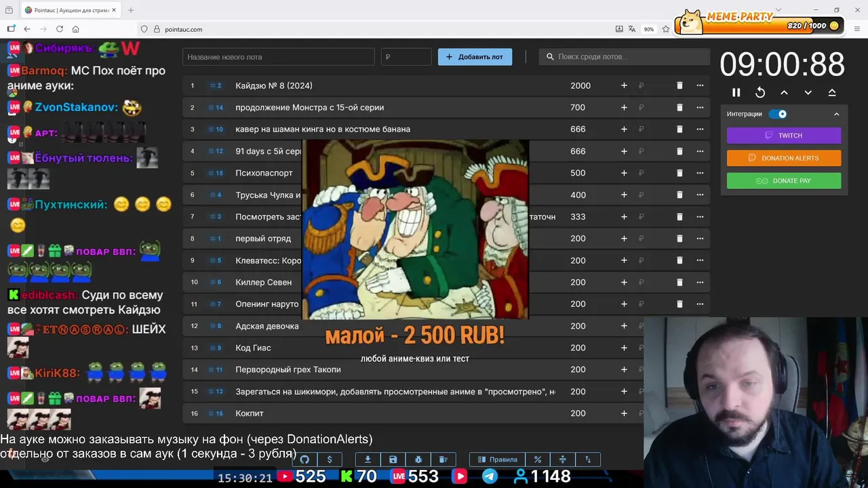The image size is (868, 488).
Task: Add amount to Кайдзю № 8 lot
Action: click(x=624, y=85)
